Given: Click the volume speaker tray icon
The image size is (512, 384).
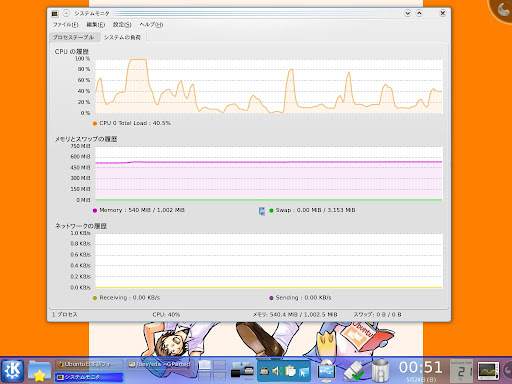Looking at the screenshot, I should pyautogui.click(x=277, y=371).
